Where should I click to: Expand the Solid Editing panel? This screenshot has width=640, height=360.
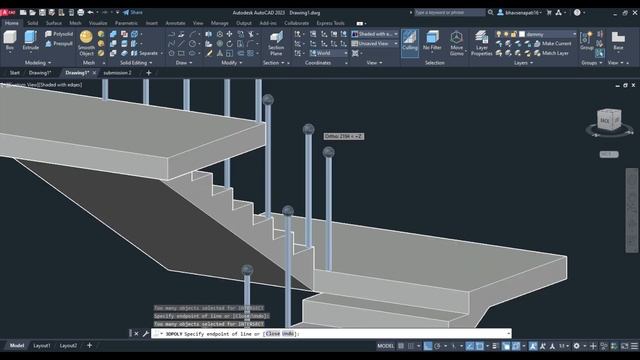pos(136,63)
